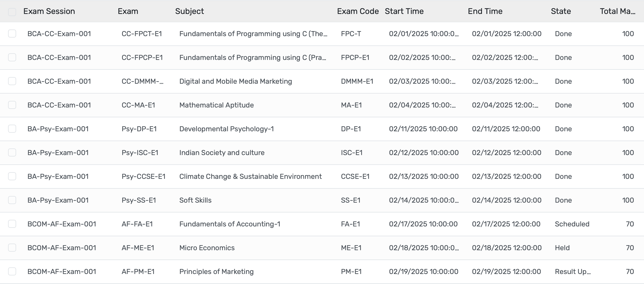
Task: Sort by the Start Time column header
Action: (404, 11)
